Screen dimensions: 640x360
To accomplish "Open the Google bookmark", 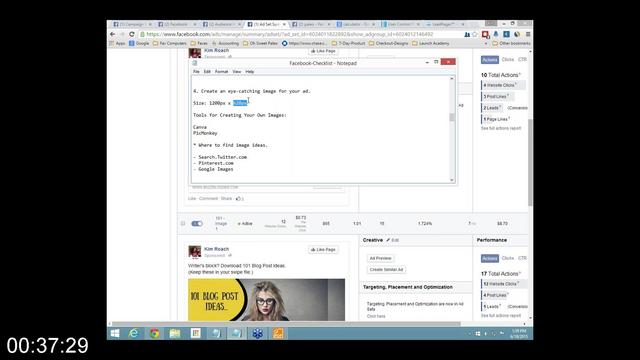I will coord(139,43).
